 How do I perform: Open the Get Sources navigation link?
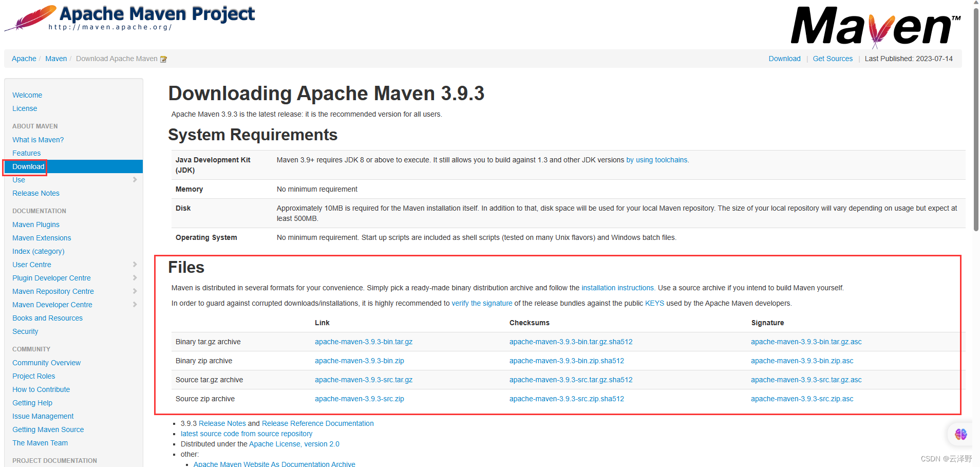pos(833,59)
